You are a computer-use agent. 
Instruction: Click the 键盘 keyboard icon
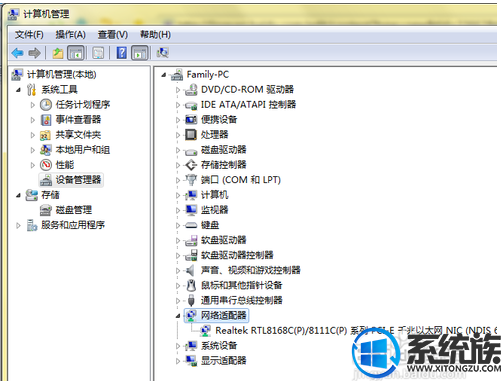pyautogui.click(x=191, y=226)
